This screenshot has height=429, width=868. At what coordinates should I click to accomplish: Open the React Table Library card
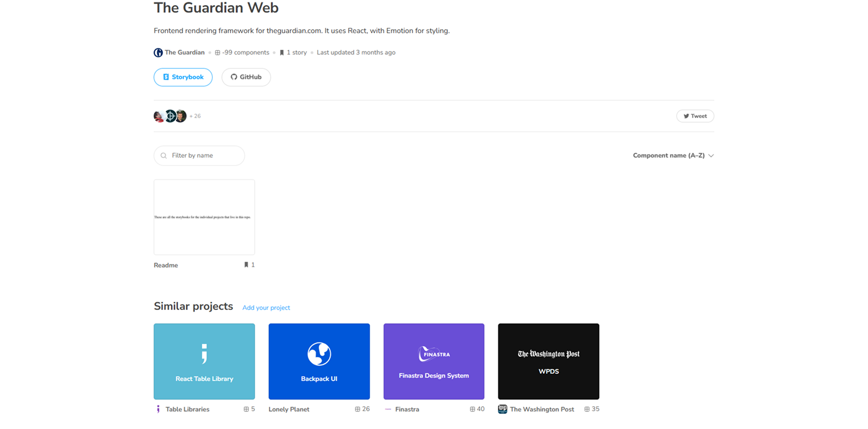click(204, 361)
